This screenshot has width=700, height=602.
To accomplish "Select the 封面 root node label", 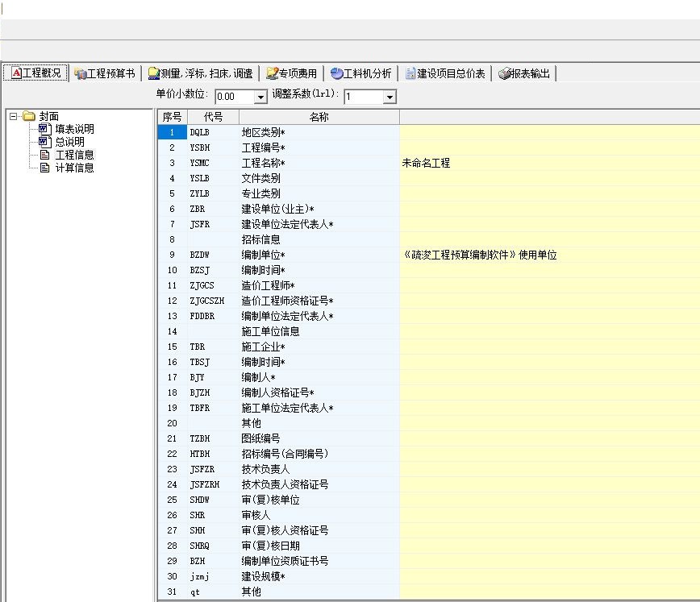I will pyautogui.click(x=48, y=117).
